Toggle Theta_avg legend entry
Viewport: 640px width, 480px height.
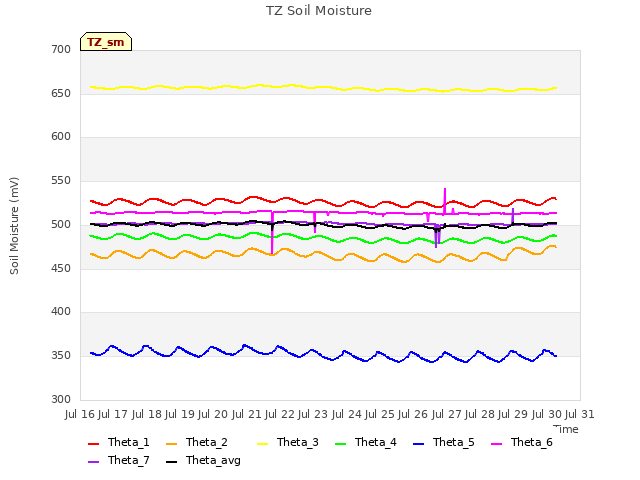pyautogui.click(x=203, y=460)
